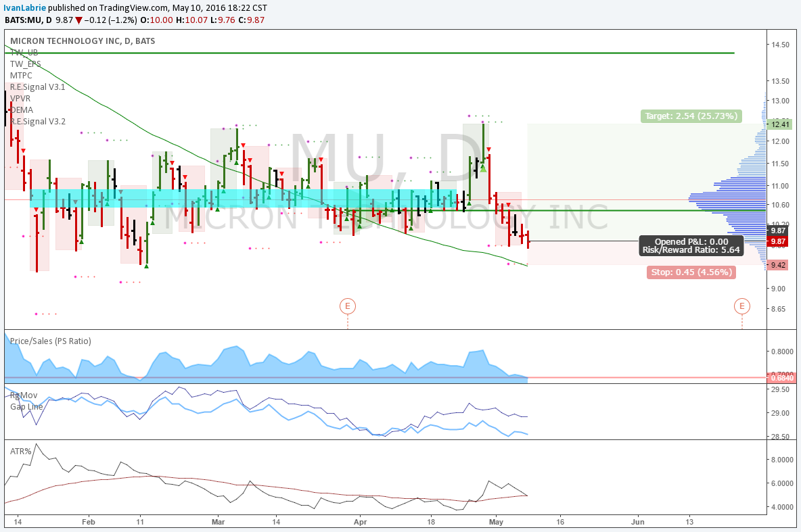Click the 9.42 stop price axis tag
801x532 pixels.
click(778, 265)
